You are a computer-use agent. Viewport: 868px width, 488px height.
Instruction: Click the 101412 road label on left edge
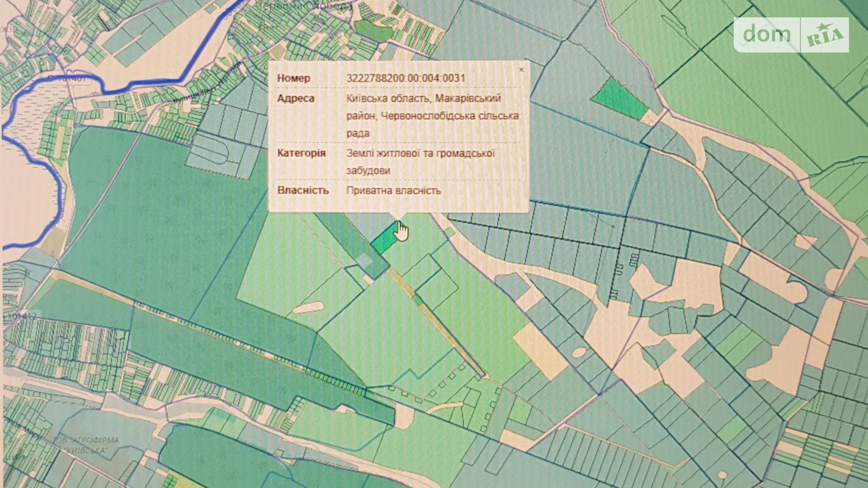[x=21, y=316]
